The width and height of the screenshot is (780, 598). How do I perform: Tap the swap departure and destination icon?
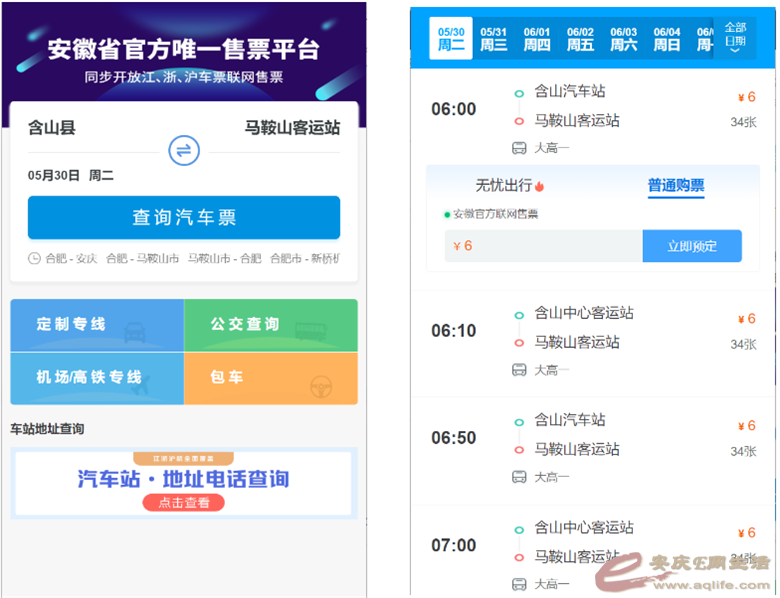184,151
